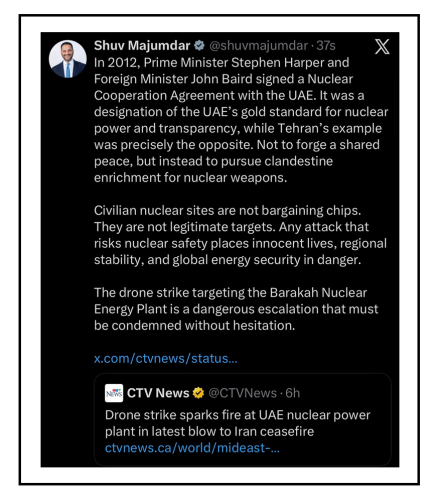This screenshot has height=500, width=440.
Task: Click paragraph starting 'Civilian nuclear sites'
Action: tap(240, 235)
